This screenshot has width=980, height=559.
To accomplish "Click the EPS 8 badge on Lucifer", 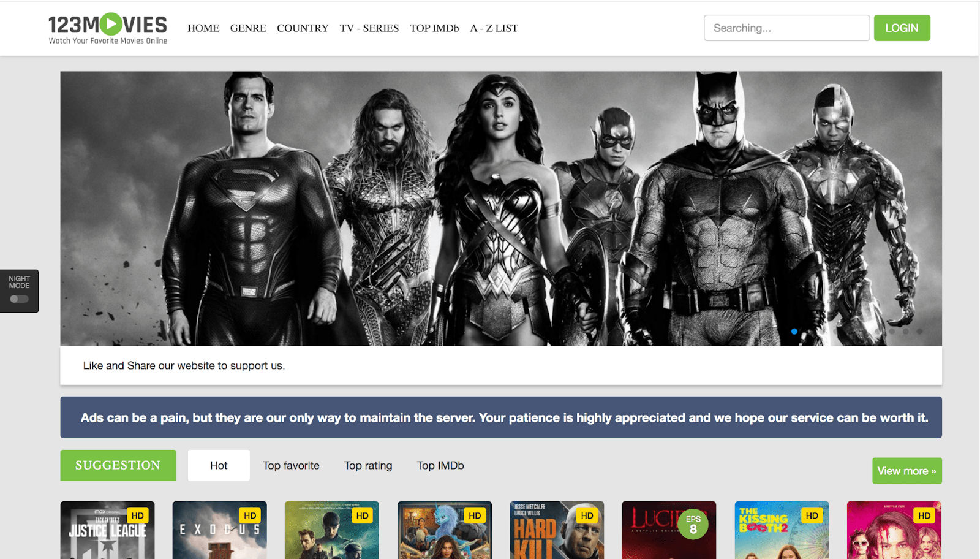I will 693,524.
